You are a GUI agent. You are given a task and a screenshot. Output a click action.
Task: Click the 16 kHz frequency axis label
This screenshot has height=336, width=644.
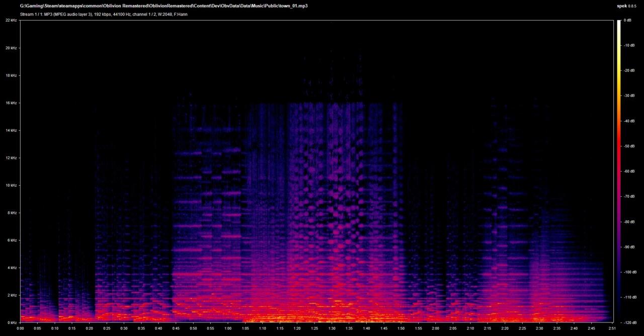12,103
